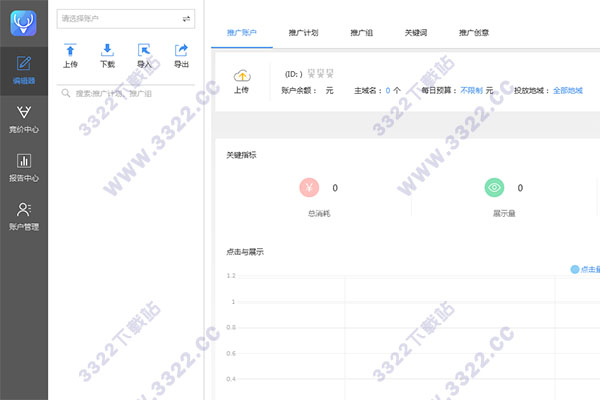The height and width of the screenshot is (400, 600).
Task: Click the 投放地域 label
Action: point(532,91)
